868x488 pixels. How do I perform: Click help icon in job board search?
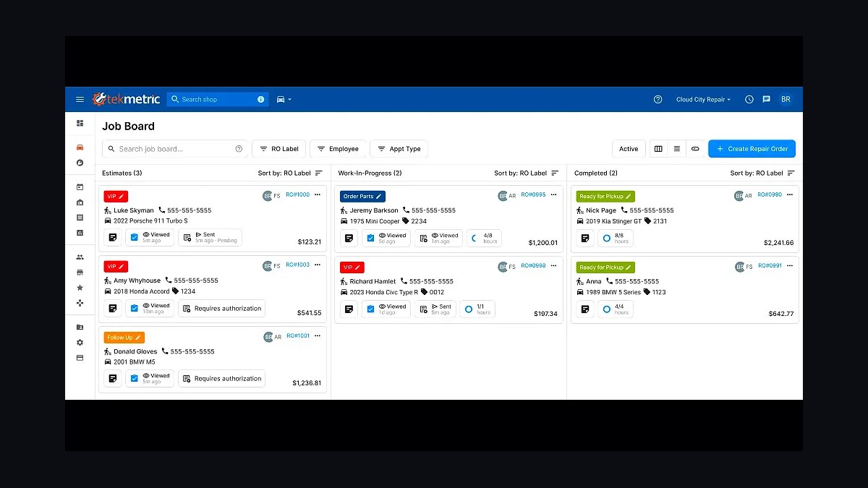239,149
